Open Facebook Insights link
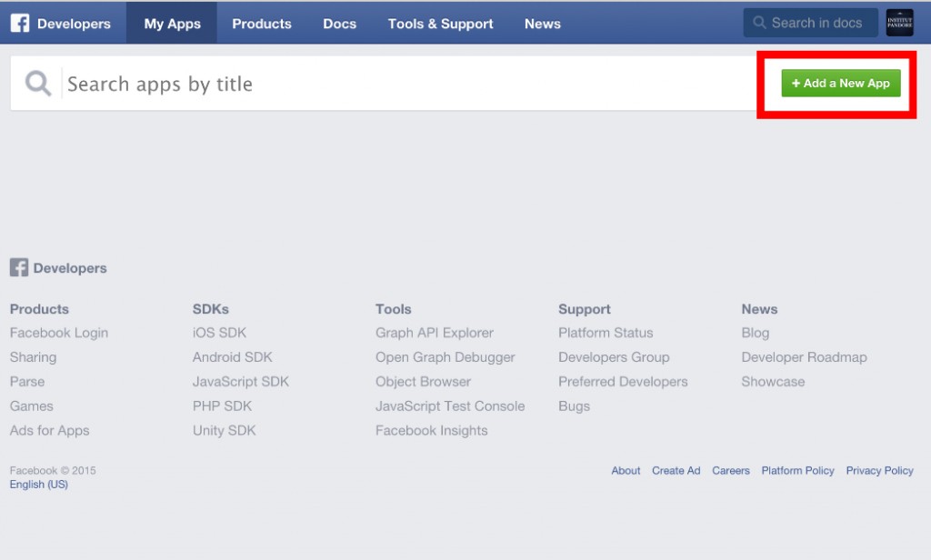The height and width of the screenshot is (560, 931). tap(431, 431)
